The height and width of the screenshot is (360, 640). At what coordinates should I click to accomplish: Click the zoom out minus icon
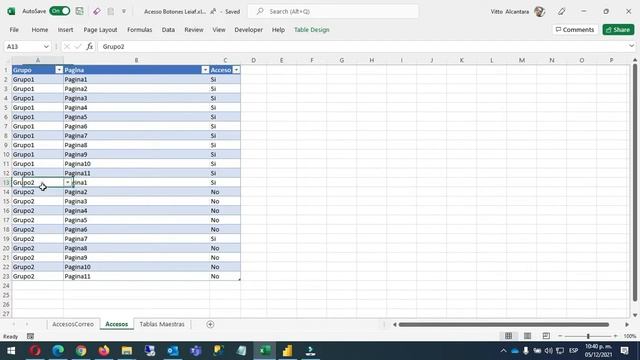560,336
